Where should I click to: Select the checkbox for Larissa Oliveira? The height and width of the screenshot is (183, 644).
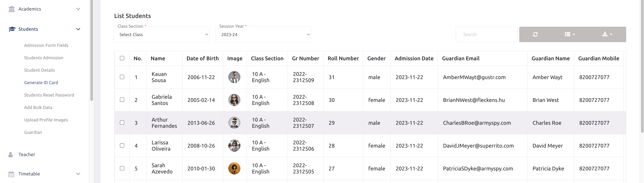(122, 145)
